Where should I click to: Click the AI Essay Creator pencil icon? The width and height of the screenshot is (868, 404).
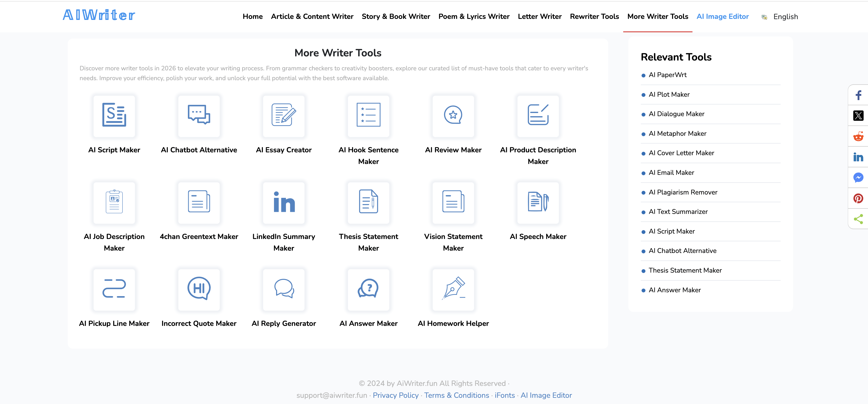click(284, 116)
